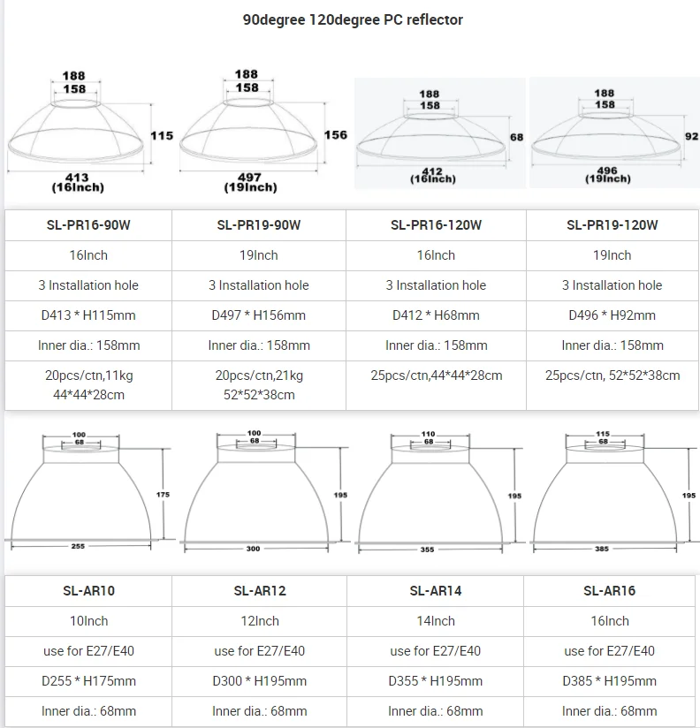
Task: Select the 355mm aluminum reflector drawing
Action: tap(438, 492)
